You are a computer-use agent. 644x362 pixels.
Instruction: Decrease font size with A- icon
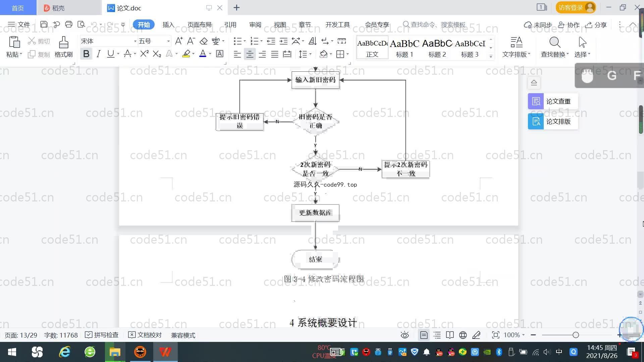point(191,41)
